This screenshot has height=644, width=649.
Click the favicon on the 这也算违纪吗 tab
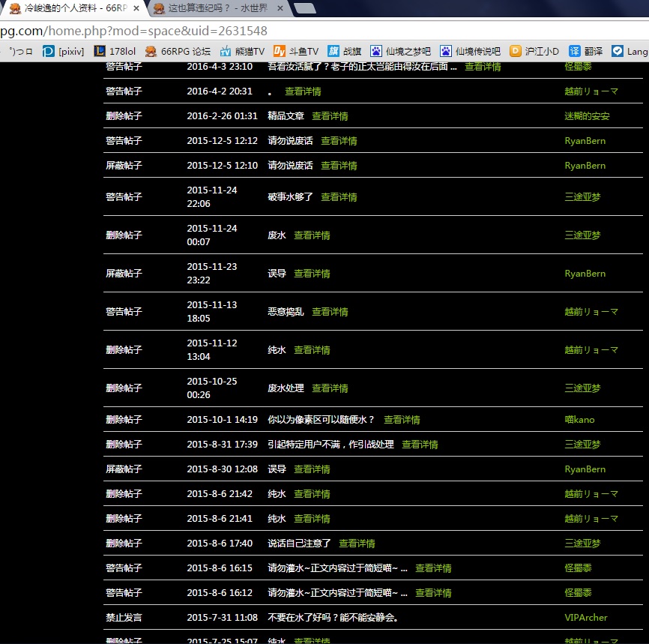point(159,7)
